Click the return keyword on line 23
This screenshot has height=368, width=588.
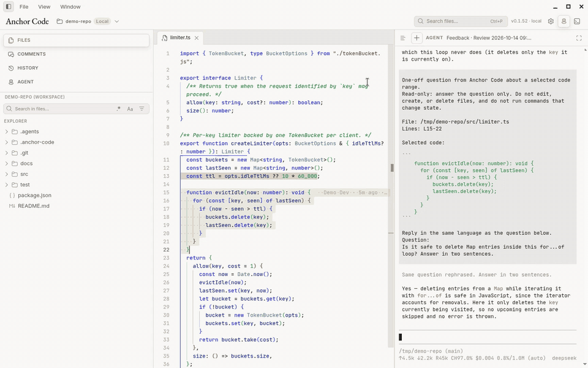coord(196,258)
